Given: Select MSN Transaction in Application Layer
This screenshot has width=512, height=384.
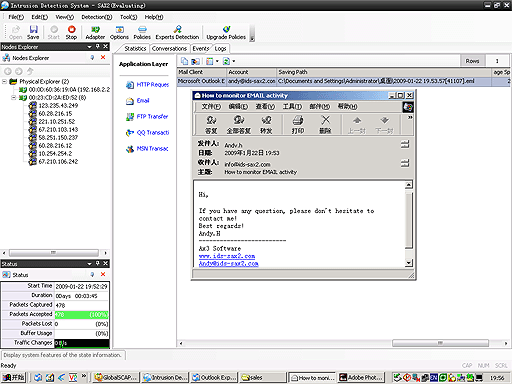Looking at the screenshot, I should coord(147,149).
